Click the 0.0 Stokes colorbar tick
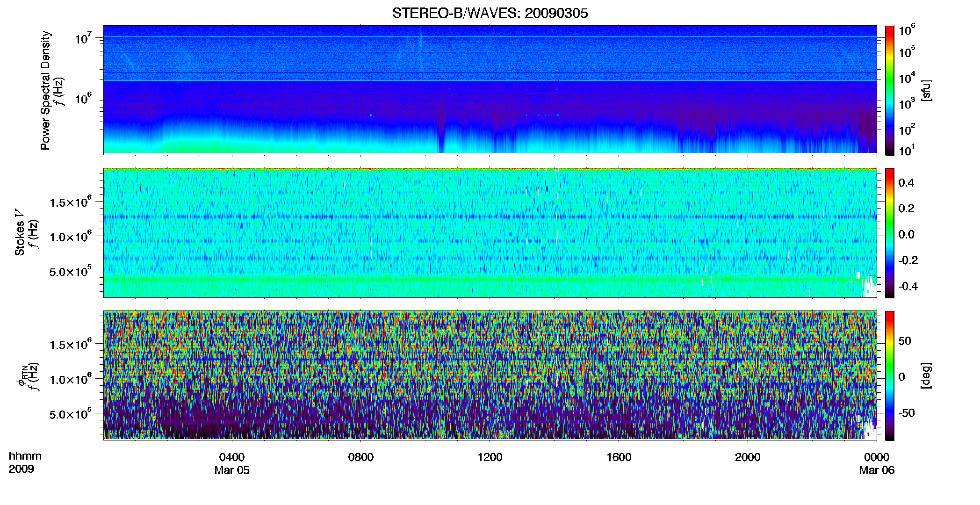The image size is (980, 505). coord(906,235)
